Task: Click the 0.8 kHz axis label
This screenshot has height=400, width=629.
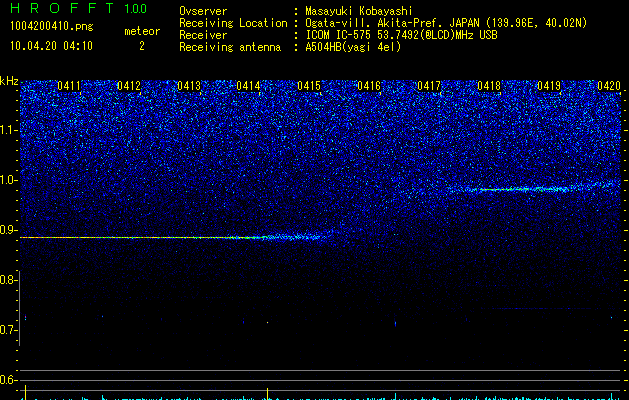Action: pyautogui.click(x=9, y=280)
